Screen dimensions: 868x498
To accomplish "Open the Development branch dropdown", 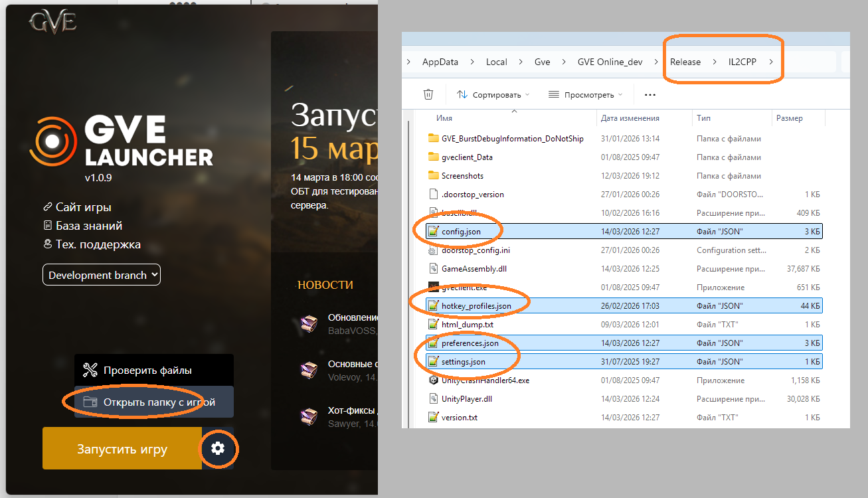I will click(102, 275).
